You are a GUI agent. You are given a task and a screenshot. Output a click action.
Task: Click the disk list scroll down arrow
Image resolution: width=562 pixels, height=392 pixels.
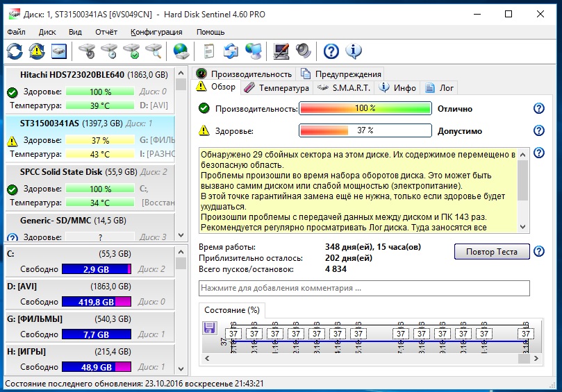(181, 235)
